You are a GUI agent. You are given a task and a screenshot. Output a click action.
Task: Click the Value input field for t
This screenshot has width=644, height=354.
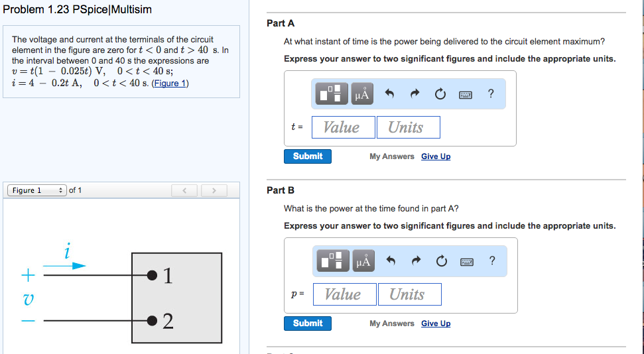point(342,127)
